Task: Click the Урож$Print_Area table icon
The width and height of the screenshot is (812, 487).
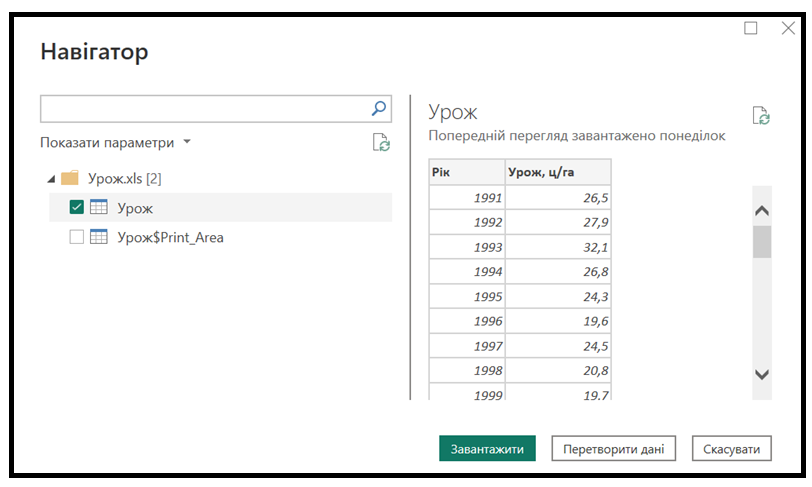Action: 98,237
